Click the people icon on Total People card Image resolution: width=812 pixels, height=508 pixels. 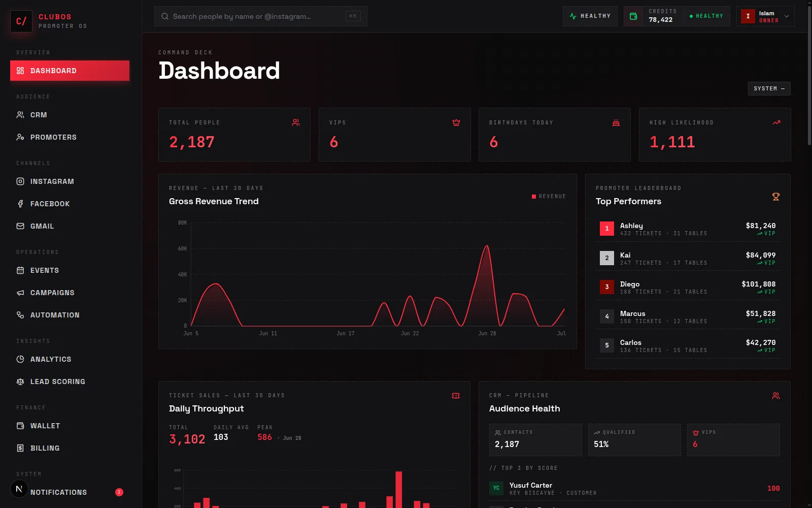(x=296, y=122)
